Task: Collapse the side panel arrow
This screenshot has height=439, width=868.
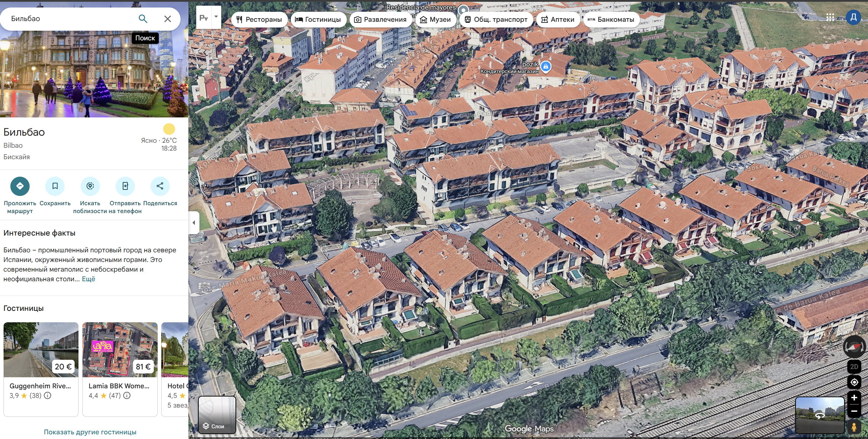Action: 194,223
